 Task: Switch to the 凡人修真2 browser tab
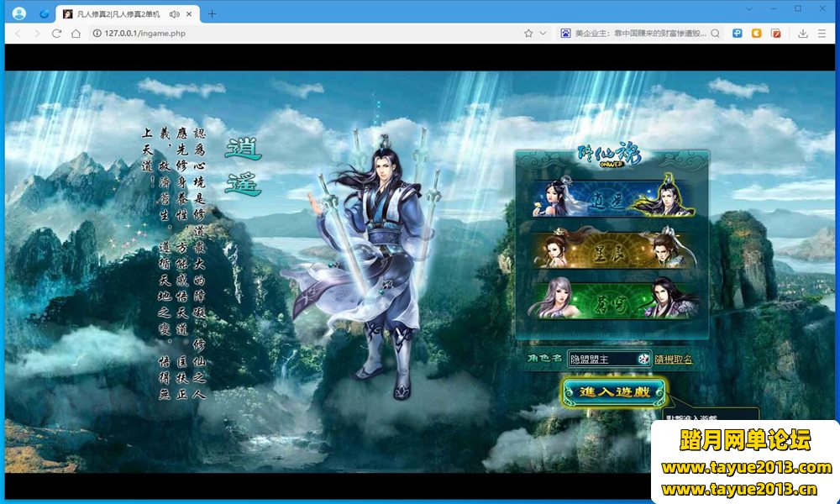point(118,14)
